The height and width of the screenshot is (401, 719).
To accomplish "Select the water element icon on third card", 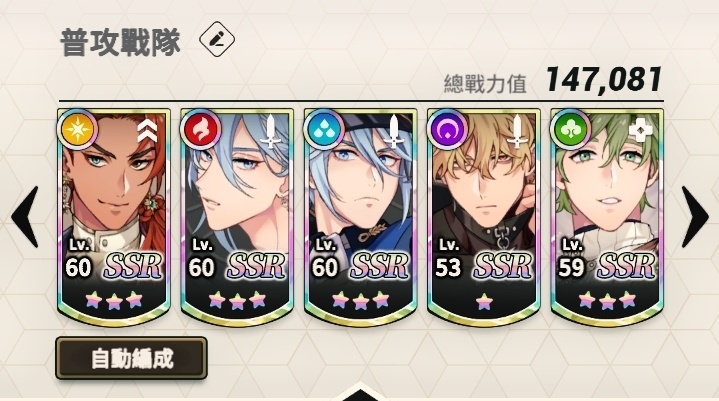I will click(x=324, y=130).
